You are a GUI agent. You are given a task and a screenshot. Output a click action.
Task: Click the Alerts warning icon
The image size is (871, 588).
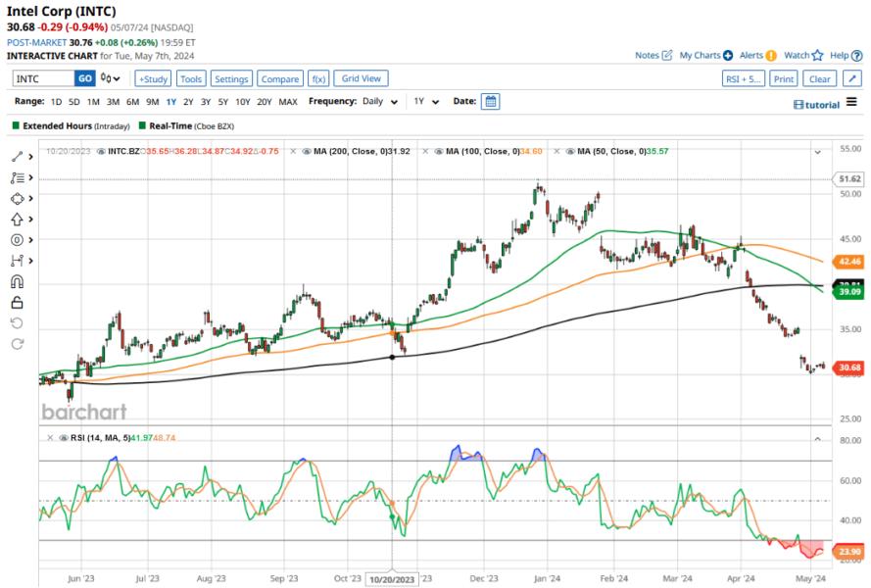pos(771,56)
